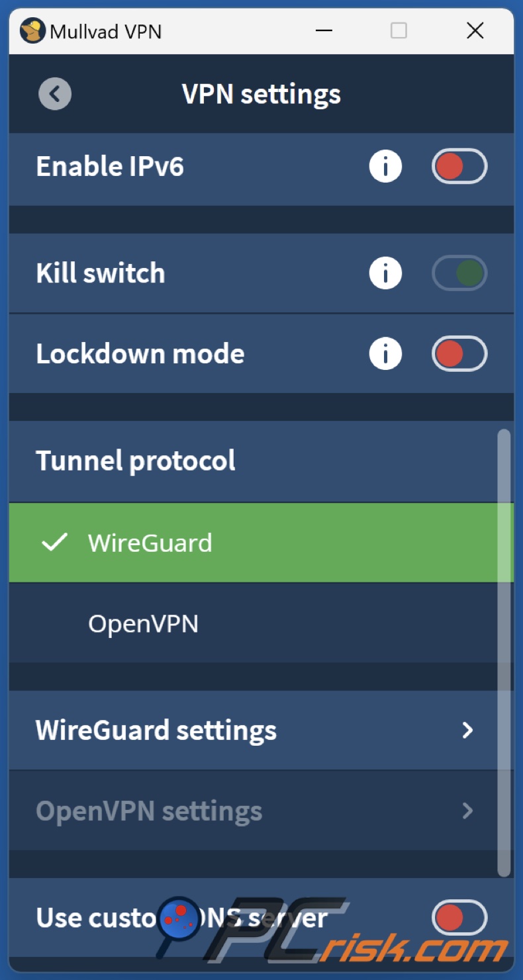Open WireGuard settings
The image size is (523, 980).
click(x=156, y=731)
